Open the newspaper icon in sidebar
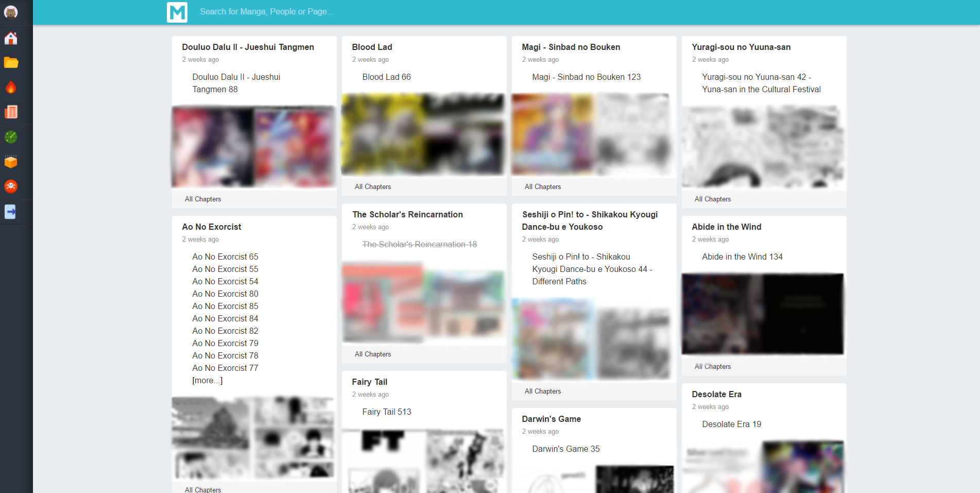Viewport: 980px width, 493px height. pyautogui.click(x=11, y=112)
